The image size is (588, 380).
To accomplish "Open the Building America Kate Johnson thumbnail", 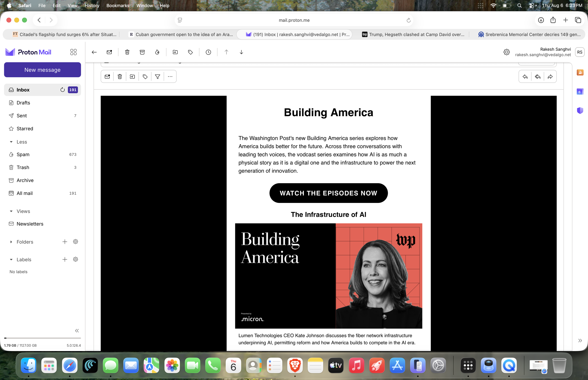I will tap(328, 276).
